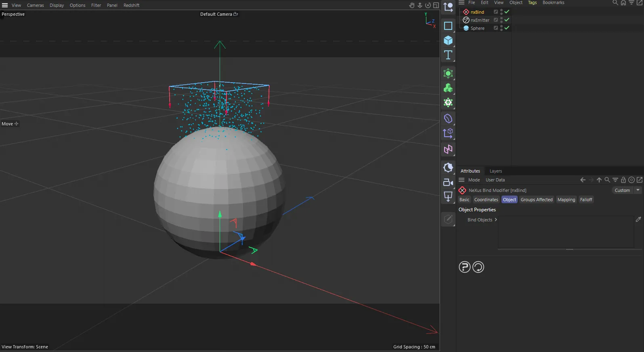Expand the Bind Objects chevron

tap(496, 220)
